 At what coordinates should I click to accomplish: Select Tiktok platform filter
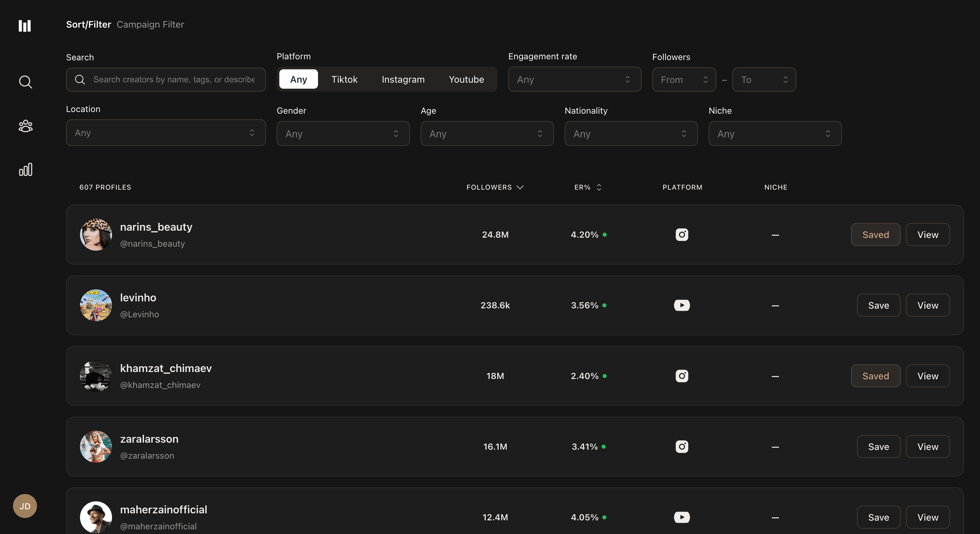(x=344, y=79)
